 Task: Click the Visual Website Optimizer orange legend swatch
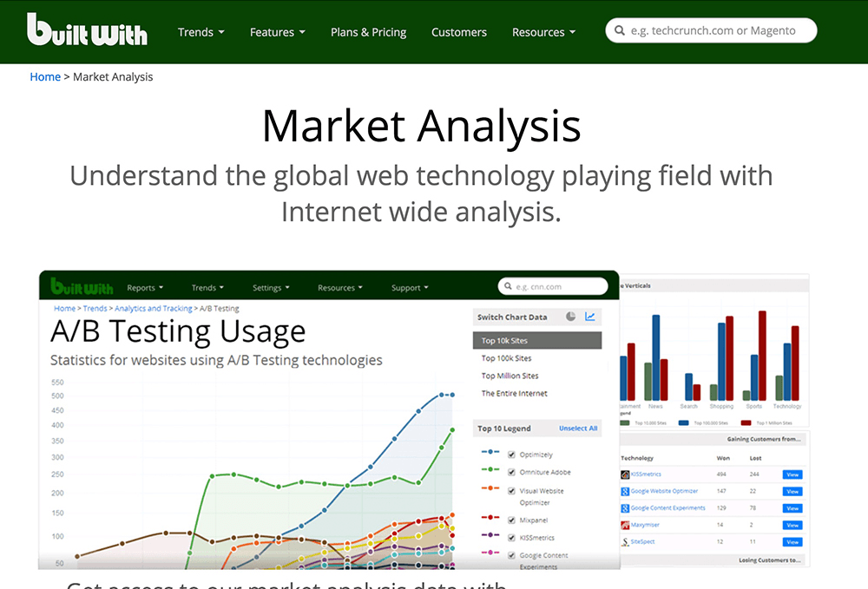click(490, 488)
